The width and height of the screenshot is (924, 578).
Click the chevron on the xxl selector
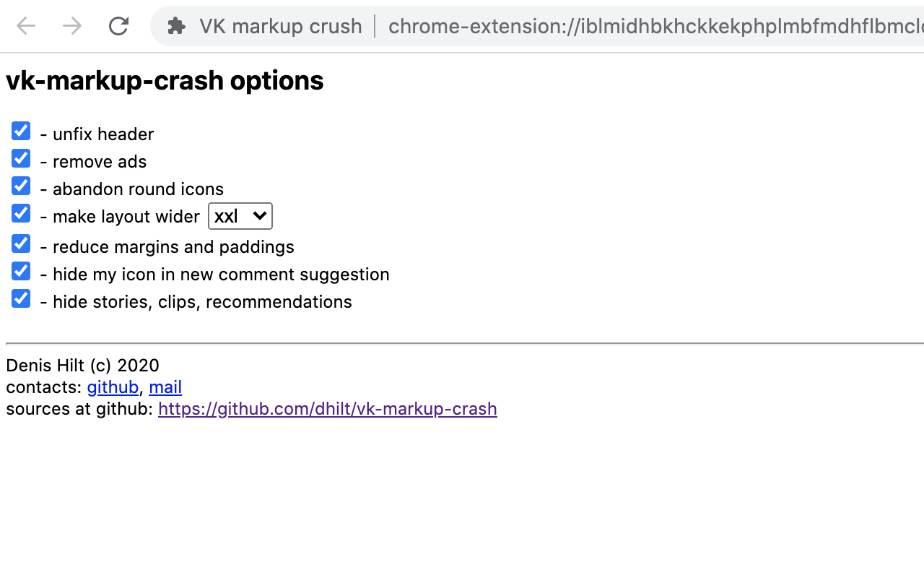coord(261,215)
